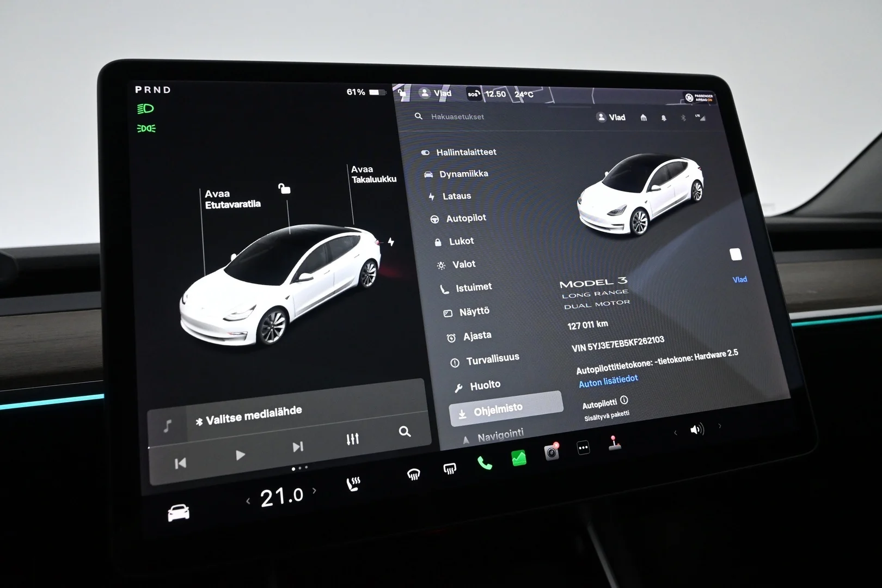Start media playback with play button
The image size is (882, 588).
tap(240, 455)
